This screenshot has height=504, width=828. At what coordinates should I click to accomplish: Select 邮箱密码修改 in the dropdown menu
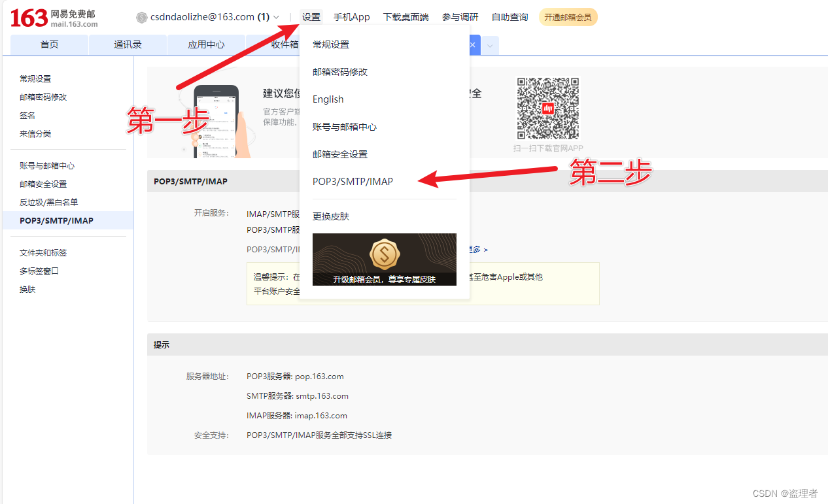tap(340, 72)
